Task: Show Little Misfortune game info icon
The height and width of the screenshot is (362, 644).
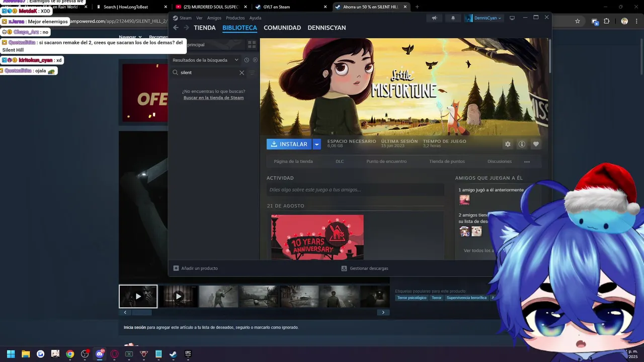Action: (522, 144)
